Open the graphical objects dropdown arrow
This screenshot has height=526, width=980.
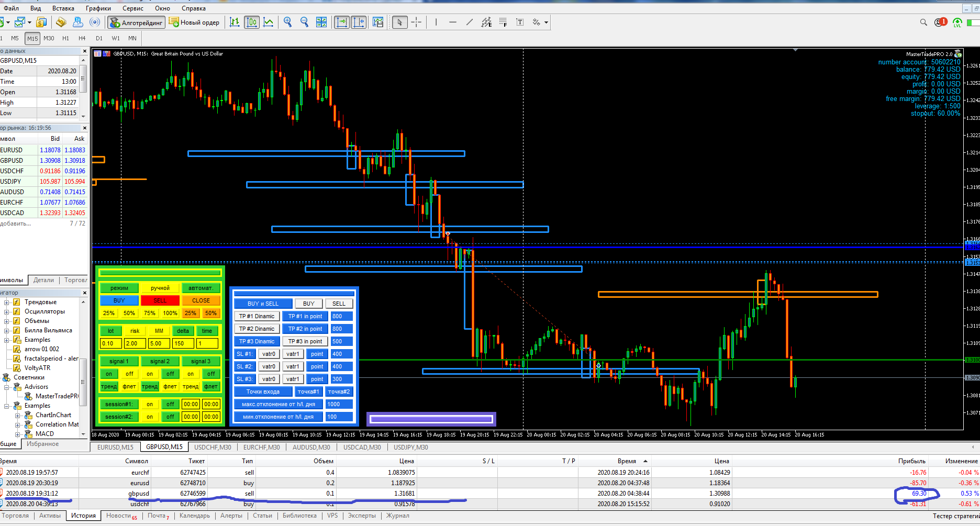(546, 22)
